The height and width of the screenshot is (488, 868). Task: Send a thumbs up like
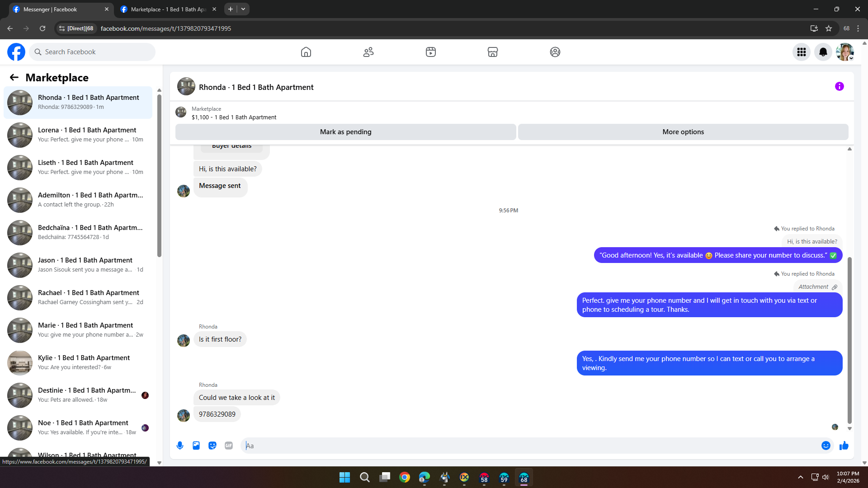pyautogui.click(x=844, y=446)
